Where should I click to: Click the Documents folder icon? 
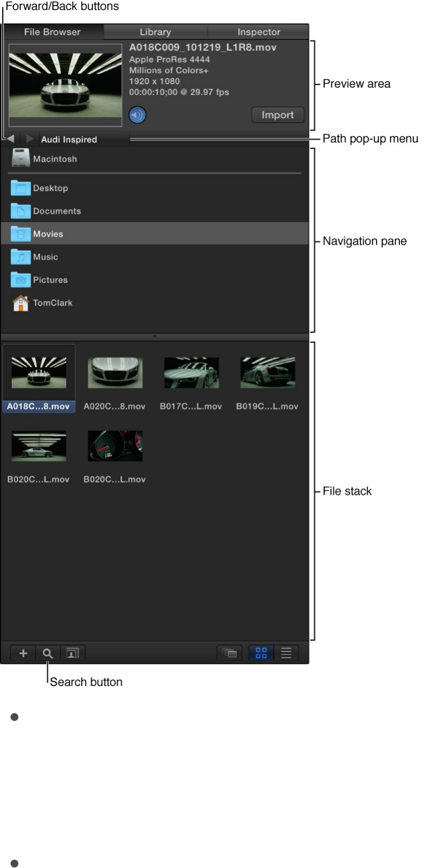[x=21, y=211]
